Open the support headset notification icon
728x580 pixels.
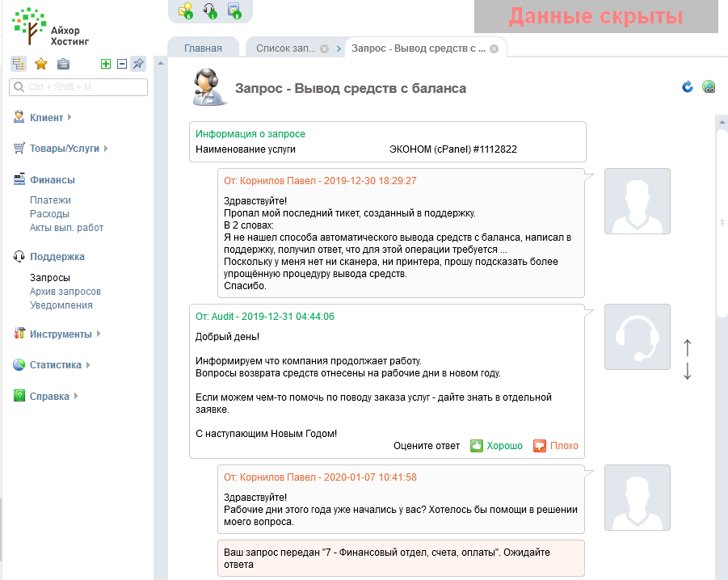click(210, 11)
